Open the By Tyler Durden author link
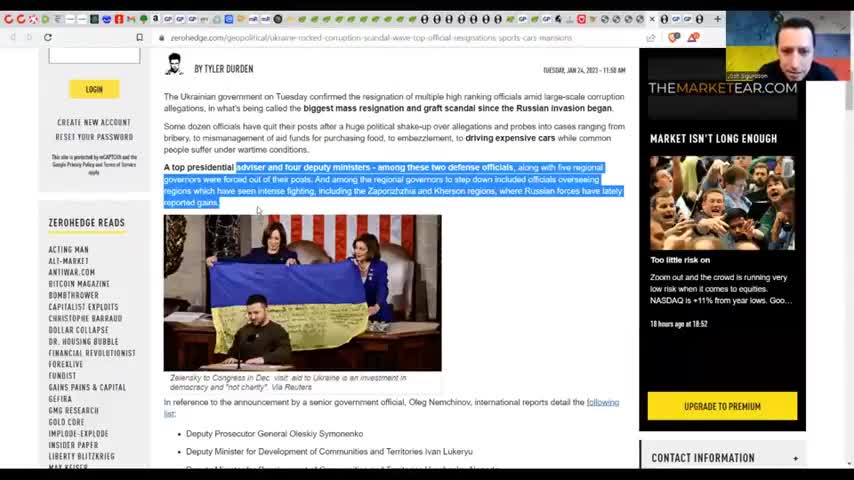854x480 pixels. (x=224, y=69)
